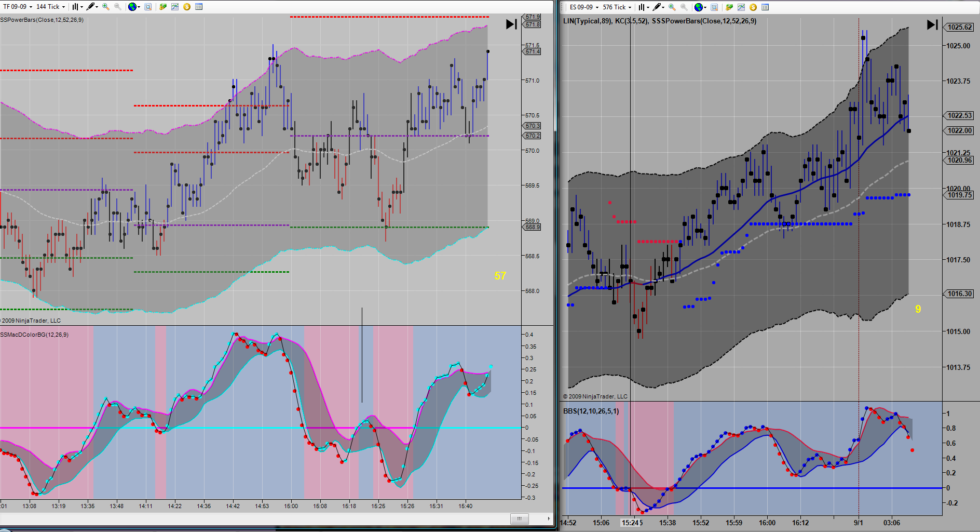The image size is (980, 532).
Task: Open the TF 09-09 instrument dropdown
Action: [x=18, y=7]
